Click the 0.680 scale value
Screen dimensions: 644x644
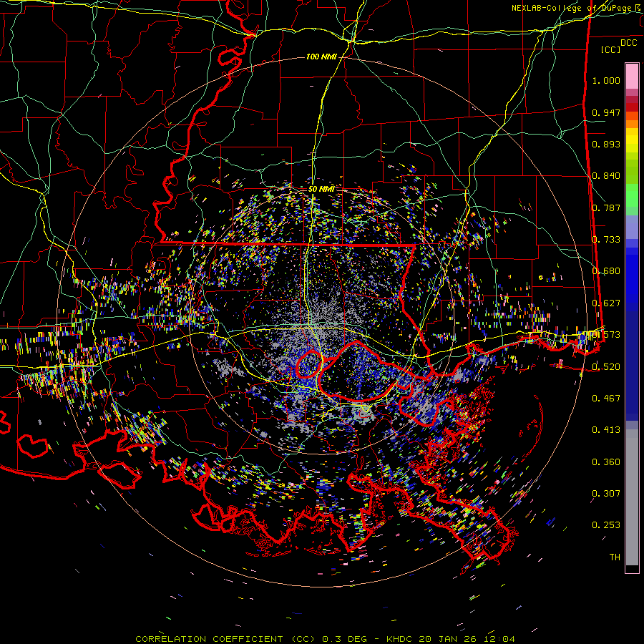[x=606, y=271]
